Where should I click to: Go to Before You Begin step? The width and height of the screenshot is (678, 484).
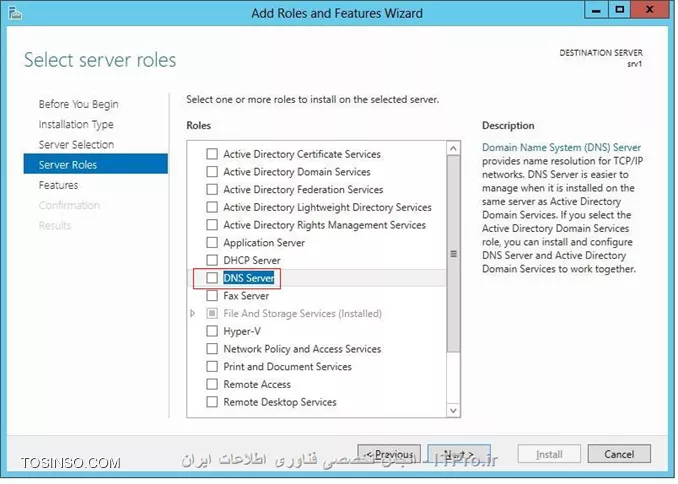(x=78, y=104)
